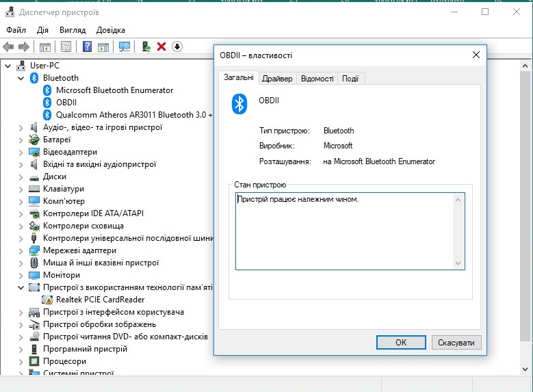533x392 pixels.
Task: Switch to the Події tab
Action: point(350,79)
